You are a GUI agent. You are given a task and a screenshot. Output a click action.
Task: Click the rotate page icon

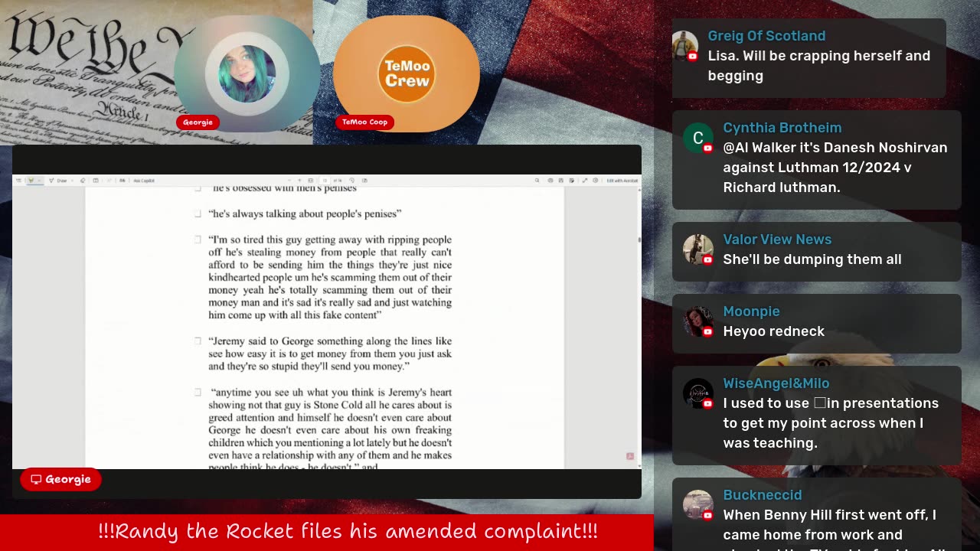click(352, 181)
